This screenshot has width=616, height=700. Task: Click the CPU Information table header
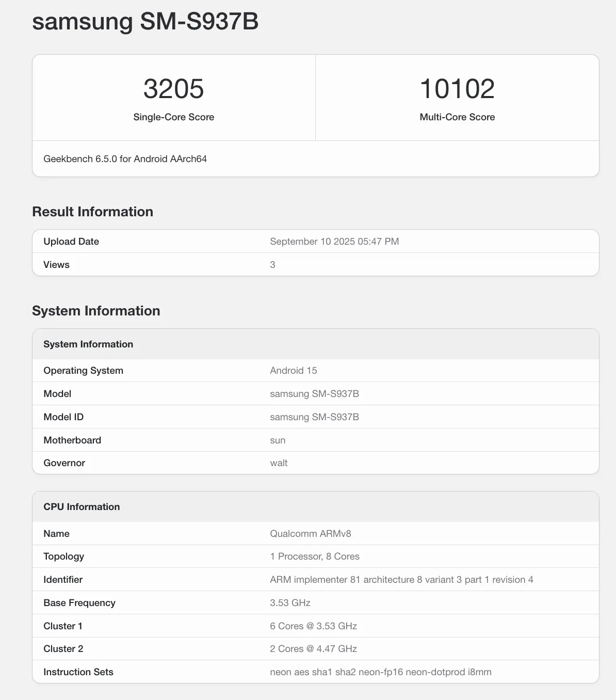coord(82,507)
